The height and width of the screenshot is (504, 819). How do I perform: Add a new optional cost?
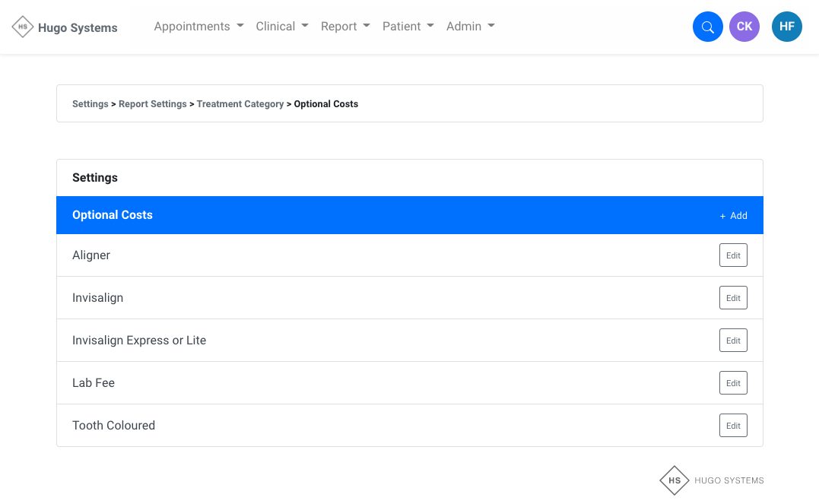(x=734, y=216)
